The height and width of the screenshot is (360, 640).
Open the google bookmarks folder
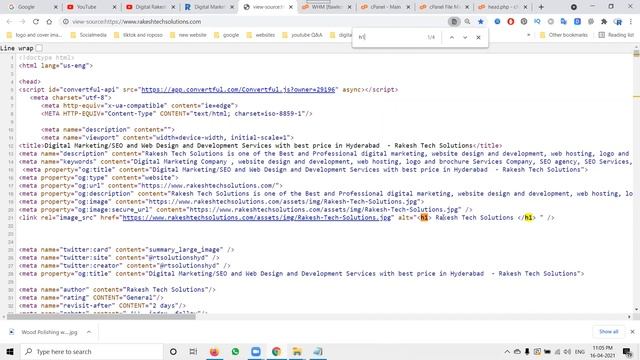(227, 35)
